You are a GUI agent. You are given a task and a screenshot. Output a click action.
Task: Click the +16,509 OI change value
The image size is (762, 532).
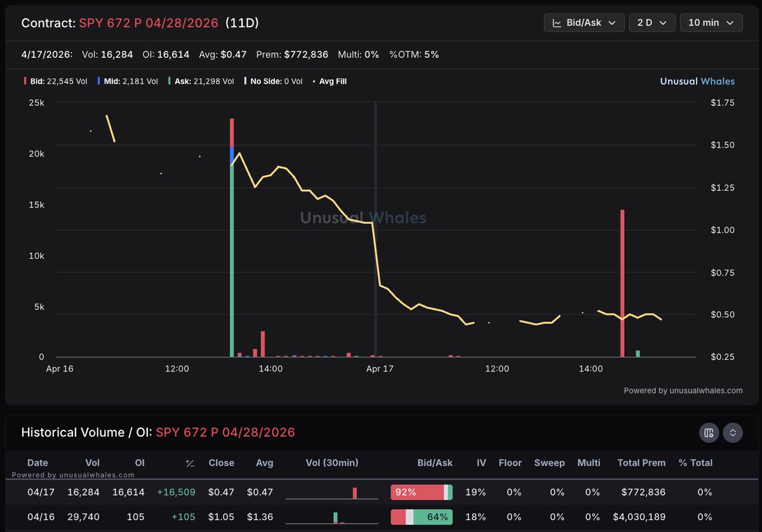[176, 492]
